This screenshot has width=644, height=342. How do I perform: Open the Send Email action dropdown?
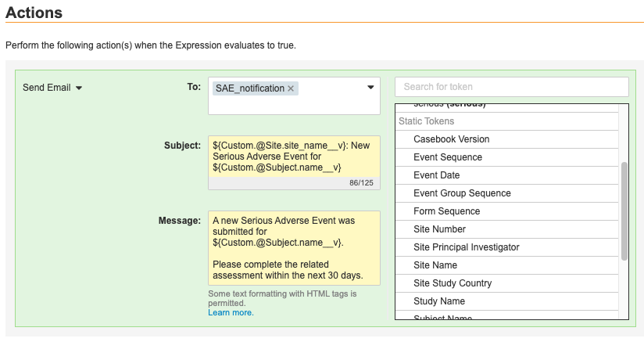52,88
